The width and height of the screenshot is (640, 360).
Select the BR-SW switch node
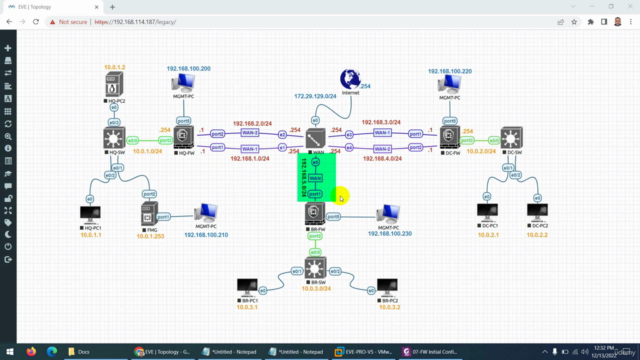tap(315, 268)
